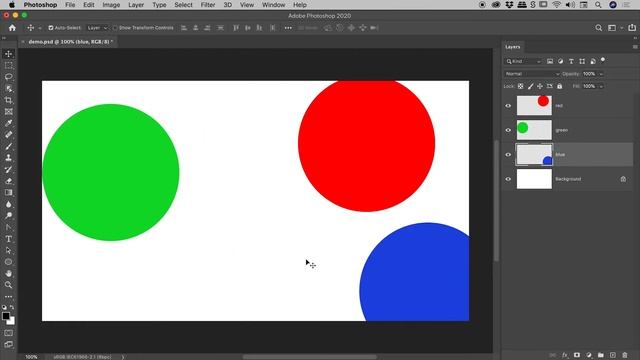This screenshot has width=640, height=360.
Task: Open the Layers panel options menu
Action: click(635, 47)
